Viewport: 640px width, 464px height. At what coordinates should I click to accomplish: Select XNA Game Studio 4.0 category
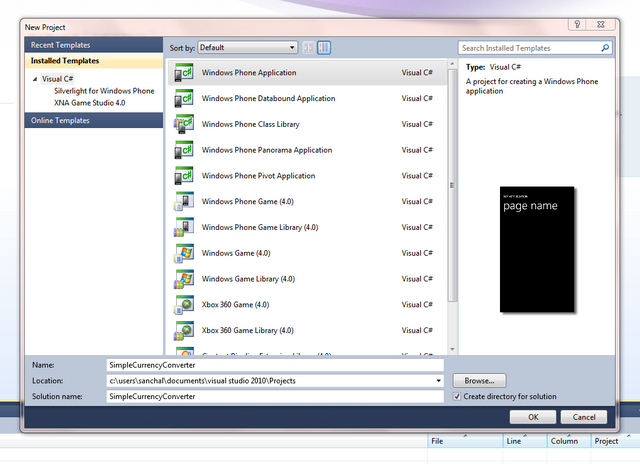pyautogui.click(x=89, y=103)
